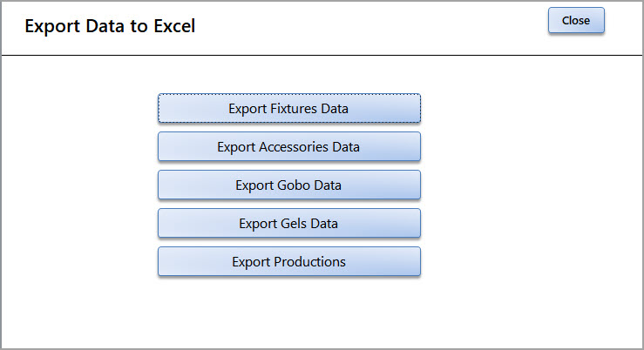Image resolution: width=644 pixels, height=350 pixels.
Task: Select Export Gobo Data
Action: (x=289, y=185)
